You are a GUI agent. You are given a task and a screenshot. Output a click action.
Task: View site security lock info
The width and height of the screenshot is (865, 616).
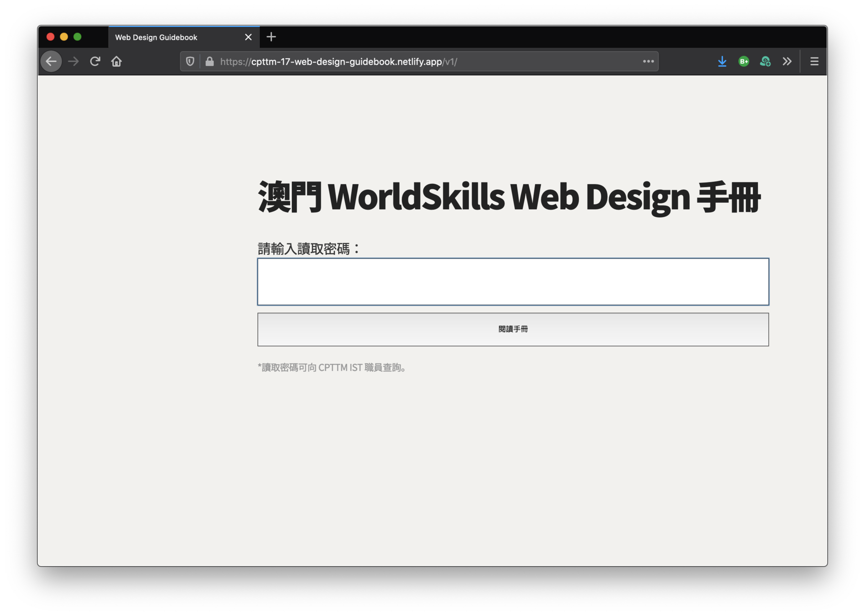[209, 61]
